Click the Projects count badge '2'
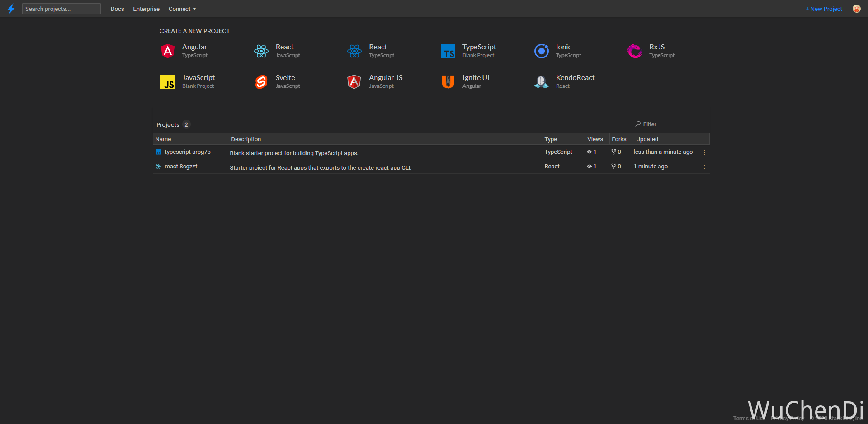This screenshot has height=424, width=868. coord(186,124)
